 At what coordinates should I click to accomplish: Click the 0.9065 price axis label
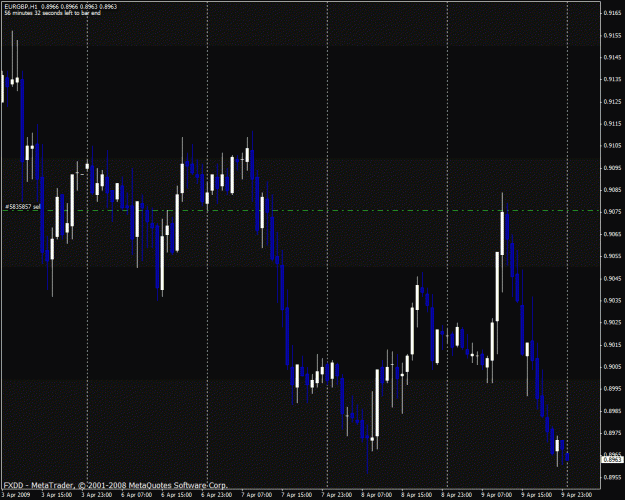point(612,234)
